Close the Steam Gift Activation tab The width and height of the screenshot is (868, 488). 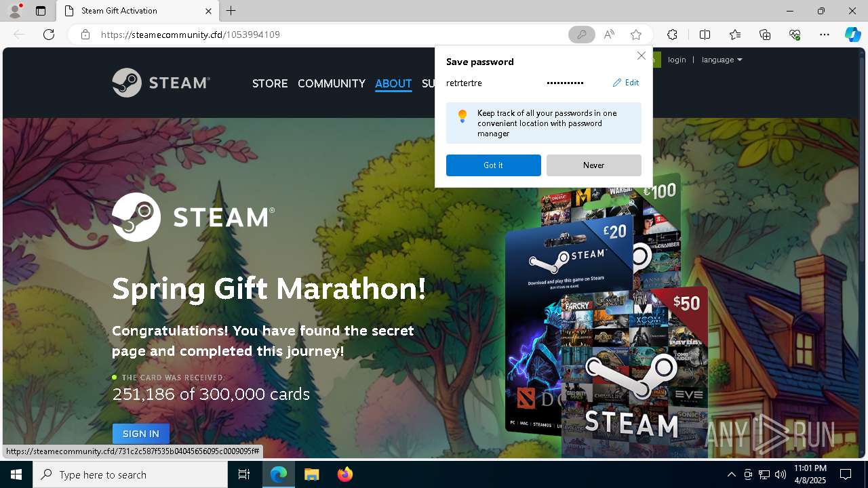[208, 11]
